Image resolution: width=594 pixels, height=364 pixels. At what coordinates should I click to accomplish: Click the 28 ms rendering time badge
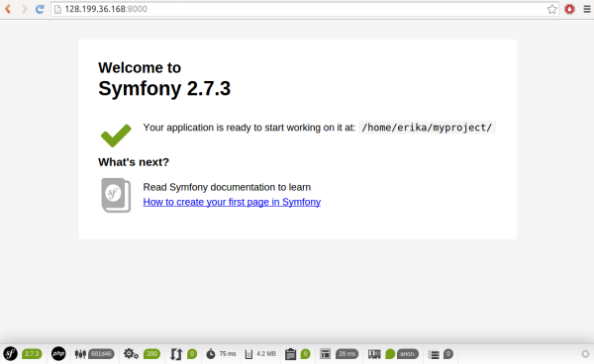[347, 354]
